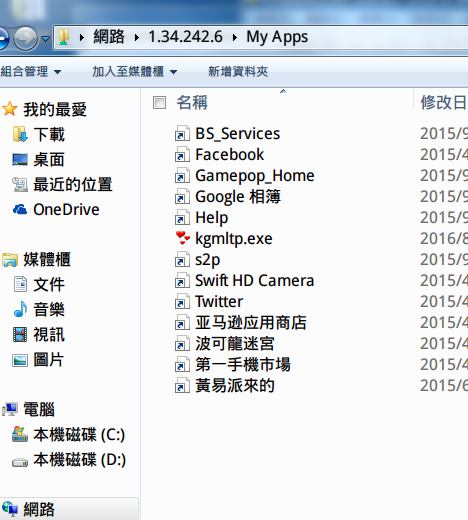Image resolution: width=468 pixels, height=520 pixels.
Task: Click the 電腦 computer icon
Action: pyautogui.click(x=10, y=409)
